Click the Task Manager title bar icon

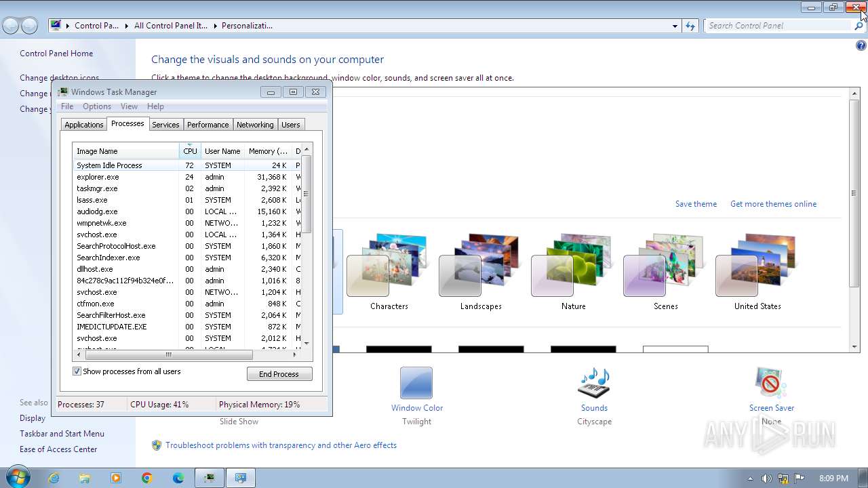click(x=63, y=91)
